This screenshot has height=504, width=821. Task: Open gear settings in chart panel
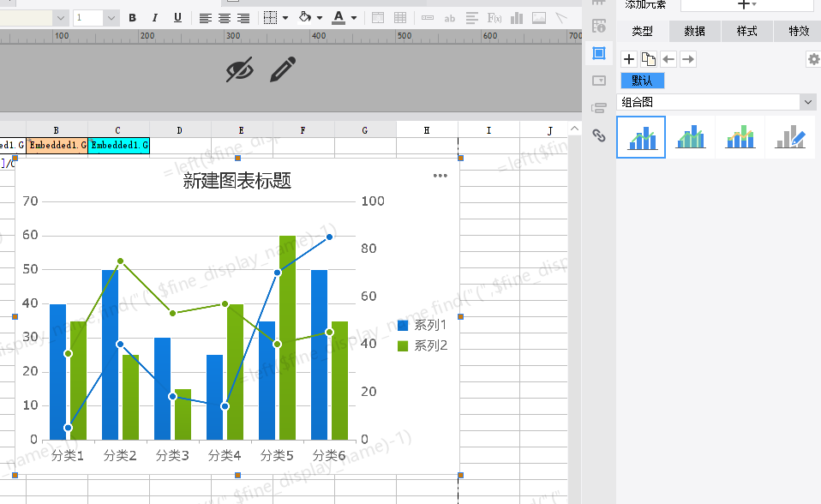click(x=813, y=59)
